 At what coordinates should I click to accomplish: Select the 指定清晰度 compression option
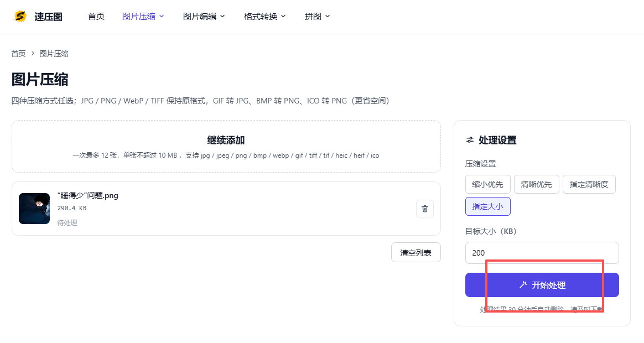(x=589, y=184)
